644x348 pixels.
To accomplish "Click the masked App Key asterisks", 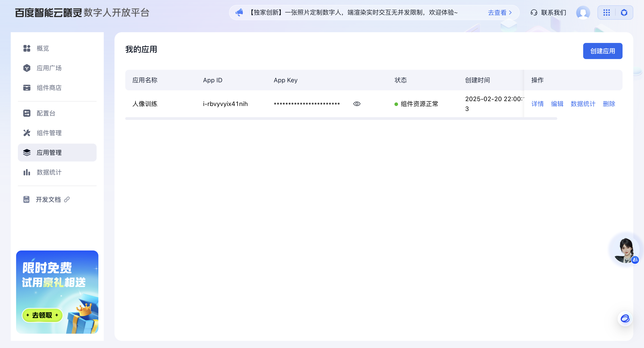I will [307, 104].
